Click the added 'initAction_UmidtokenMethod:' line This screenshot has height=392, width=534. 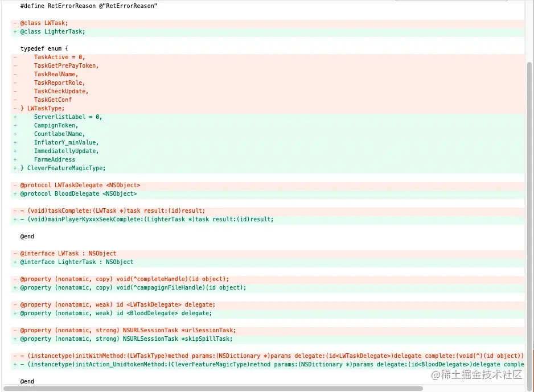tap(268, 365)
